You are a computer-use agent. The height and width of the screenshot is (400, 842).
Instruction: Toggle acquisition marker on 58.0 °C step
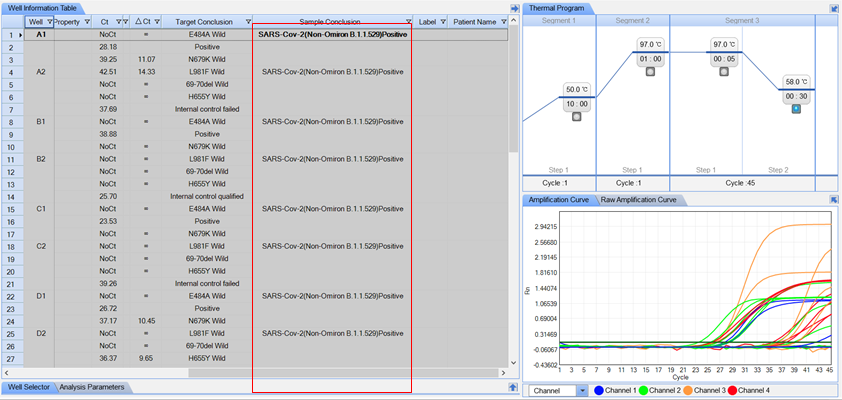(x=796, y=108)
